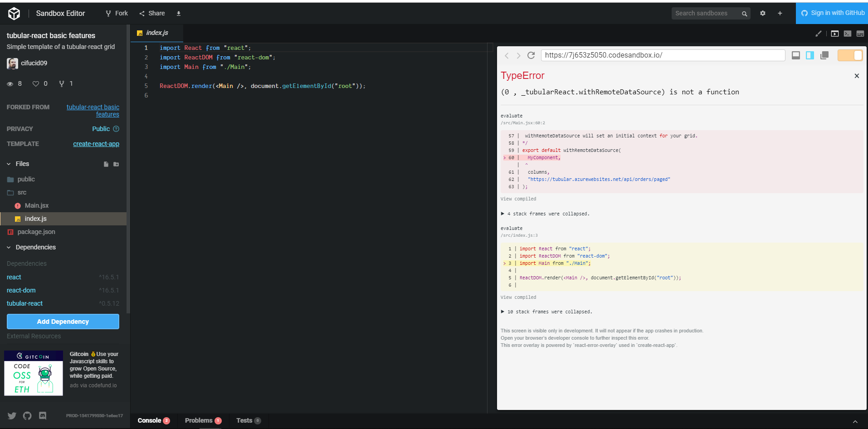Click the editor preferences pencil icon
Viewport: 868px width, 429px height.
819,34
